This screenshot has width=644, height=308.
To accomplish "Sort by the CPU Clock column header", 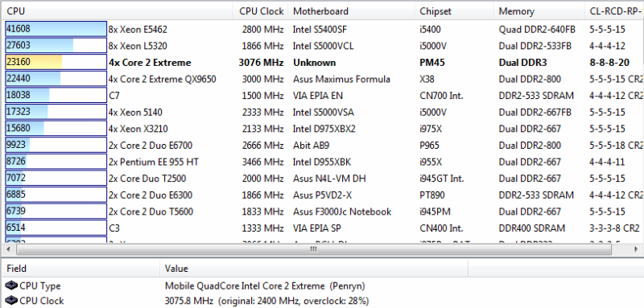I will tap(260, 11).
